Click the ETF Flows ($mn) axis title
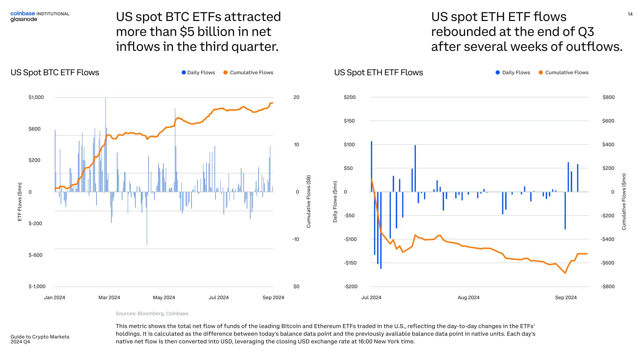 coord(20,202)
